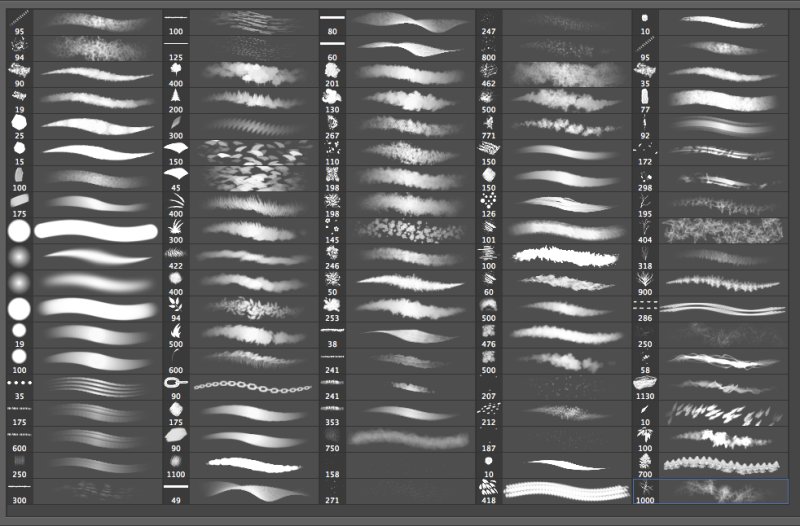Click the stroke preview of brush 49

255,490
